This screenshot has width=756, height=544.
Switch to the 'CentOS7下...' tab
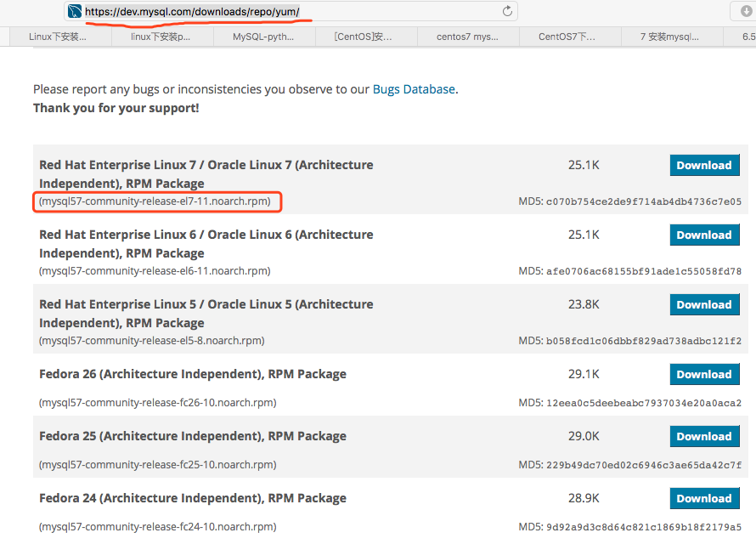(x=567, y=37)
